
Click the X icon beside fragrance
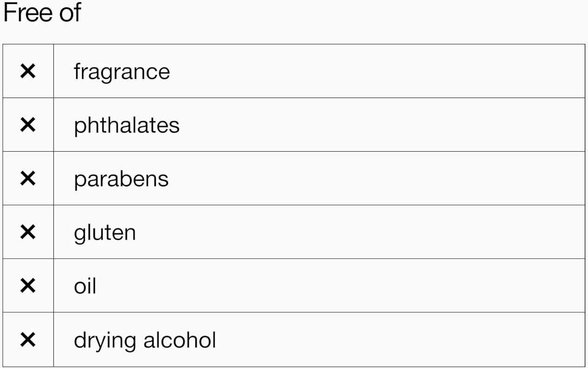click(x=28, y=71)
